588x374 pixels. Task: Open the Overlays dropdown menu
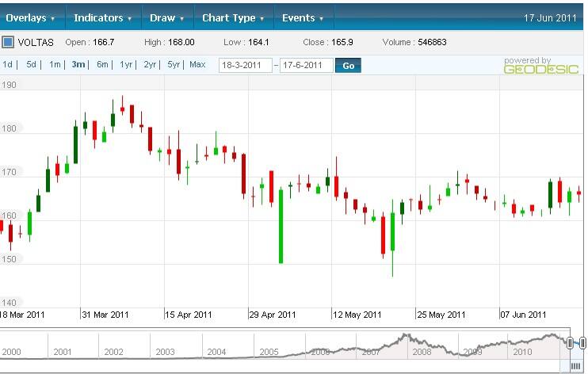[32, 17]
